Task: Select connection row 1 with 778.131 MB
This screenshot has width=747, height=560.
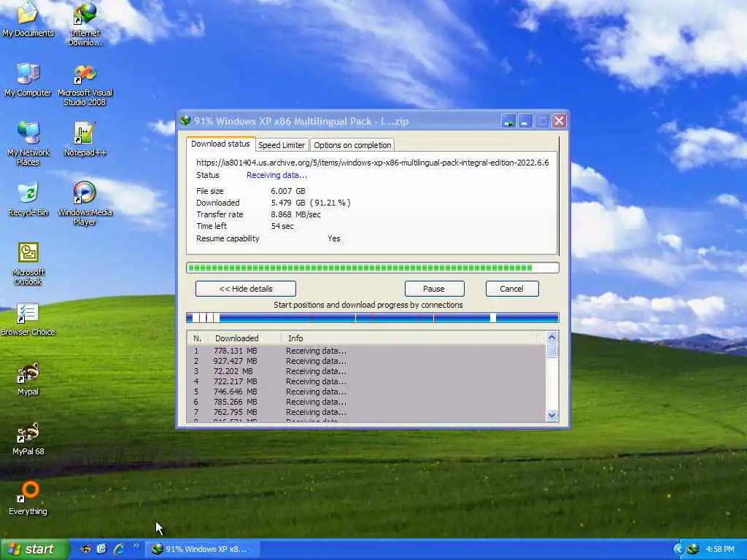Action: pos(366,351)
